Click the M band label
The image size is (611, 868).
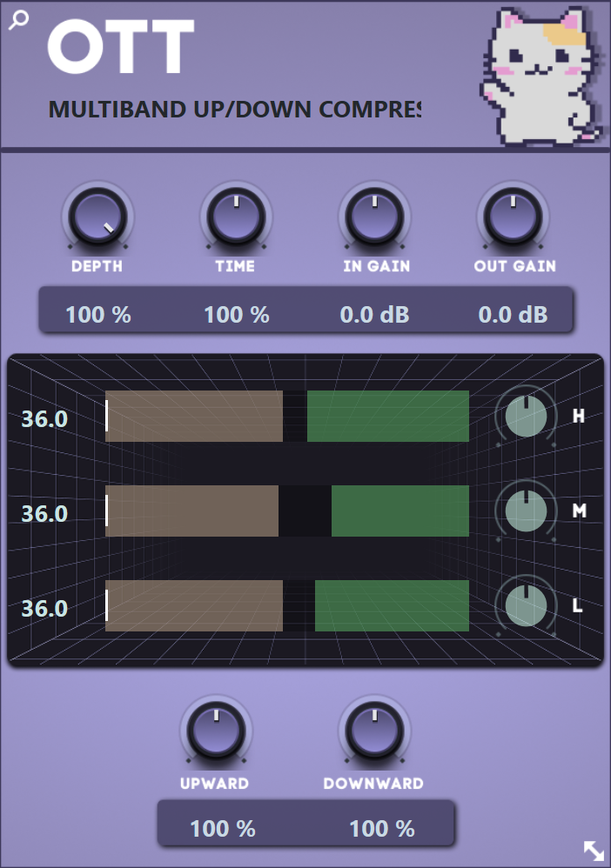(x=579, y=511)
